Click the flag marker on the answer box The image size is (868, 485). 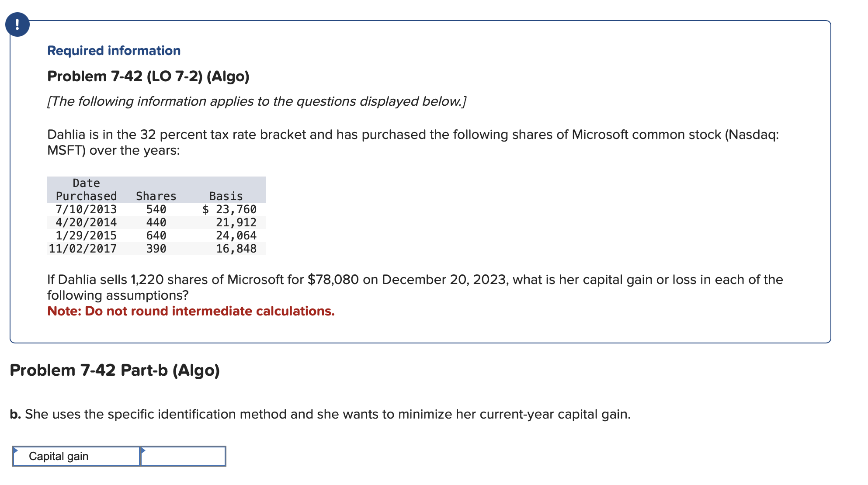pos(142,450)
